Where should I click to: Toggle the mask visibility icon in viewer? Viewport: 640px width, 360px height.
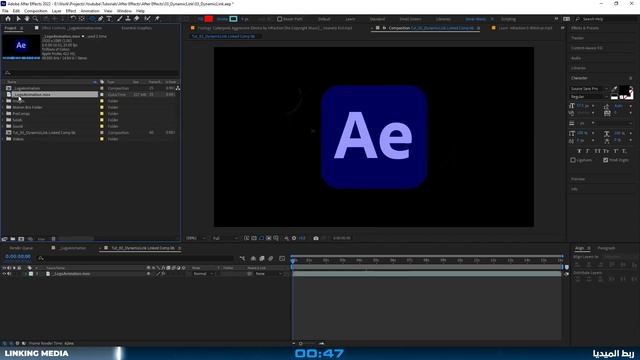[262, 238]
